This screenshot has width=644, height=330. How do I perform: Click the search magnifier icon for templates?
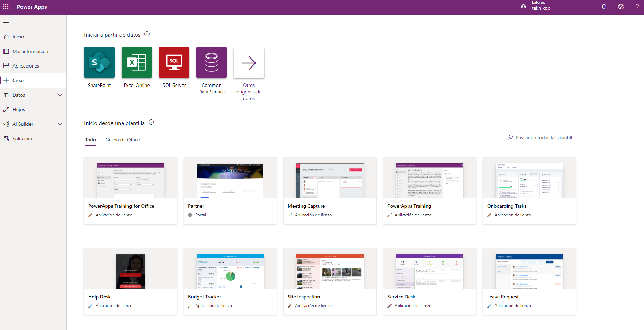[510, 137]
